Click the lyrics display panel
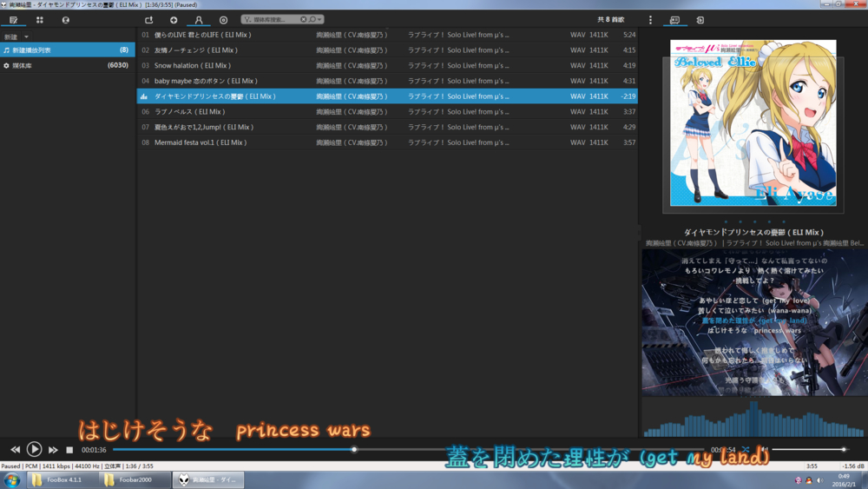This screenshot has height=489, width=868. (x=754, y=322)
